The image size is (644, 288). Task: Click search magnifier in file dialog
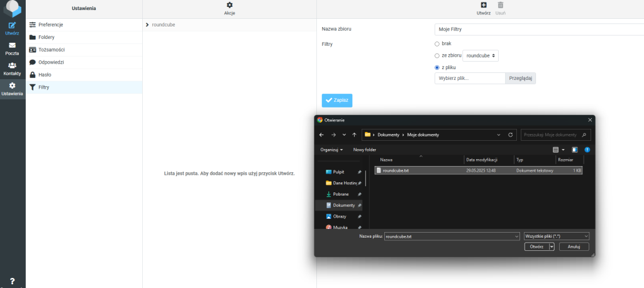(x=585, y=135)
